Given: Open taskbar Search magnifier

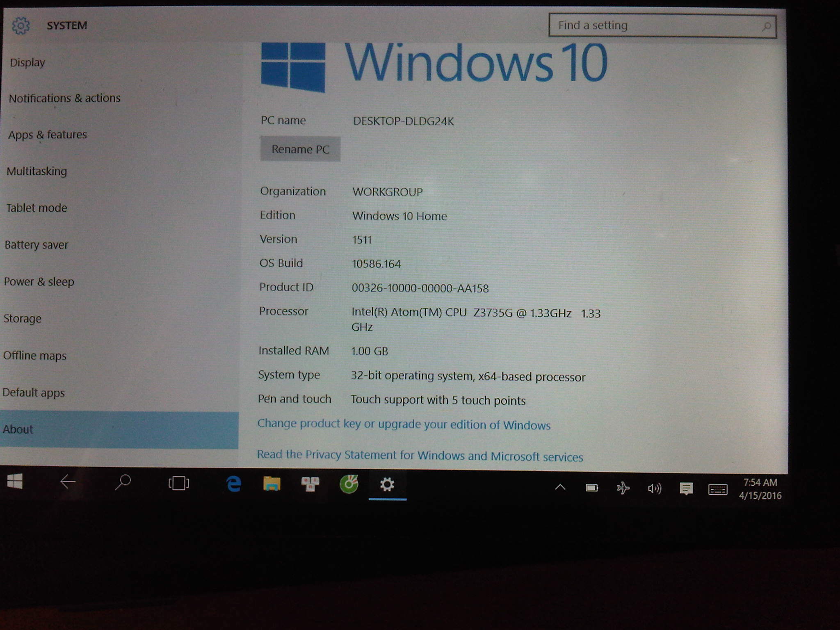Looking at the screenshot, I should (123, 482).
